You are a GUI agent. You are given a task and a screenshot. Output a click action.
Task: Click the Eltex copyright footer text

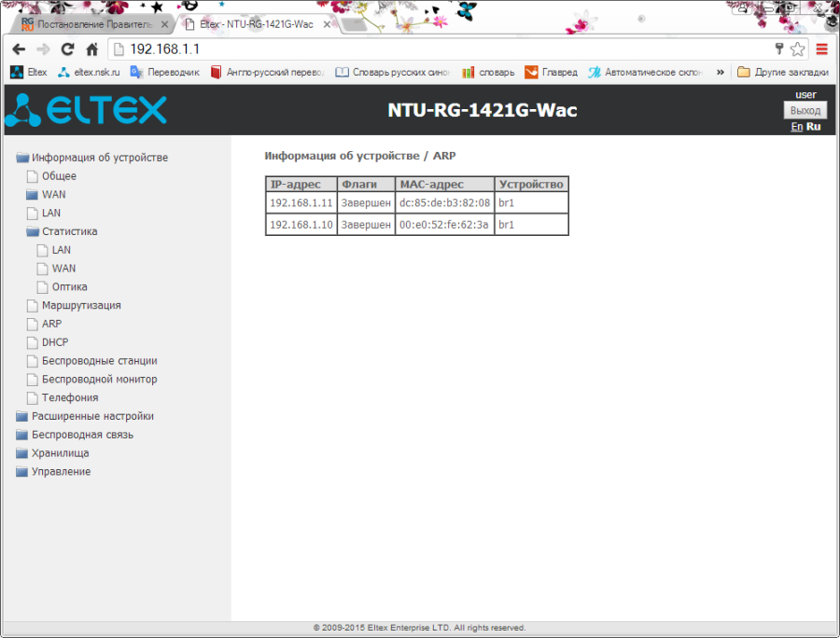419,628
